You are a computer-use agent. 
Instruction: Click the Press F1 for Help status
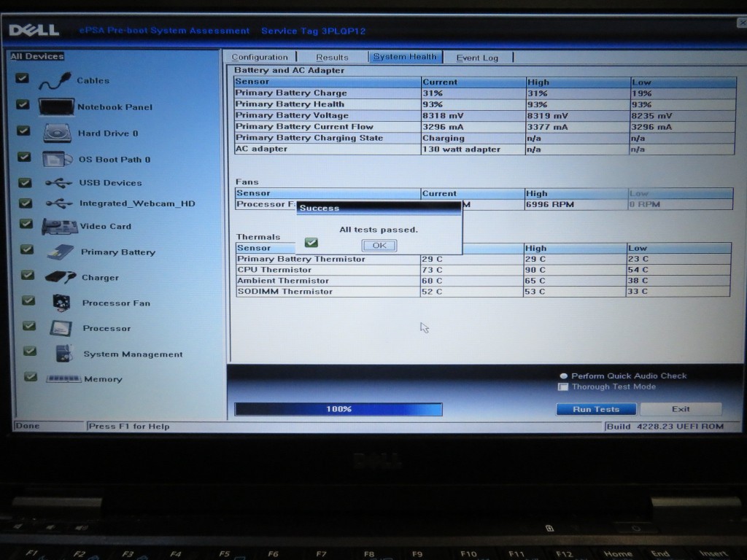(x=129, y=426)
